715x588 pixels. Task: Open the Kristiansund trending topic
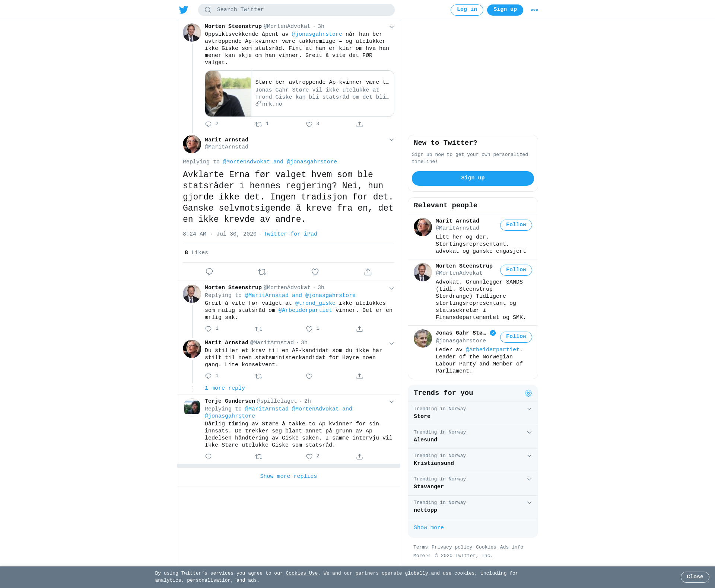[x=473, y=460]
